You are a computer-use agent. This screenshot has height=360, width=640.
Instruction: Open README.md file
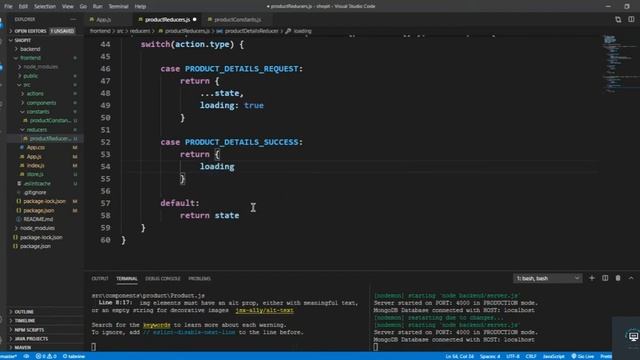[x=38, y=220]
